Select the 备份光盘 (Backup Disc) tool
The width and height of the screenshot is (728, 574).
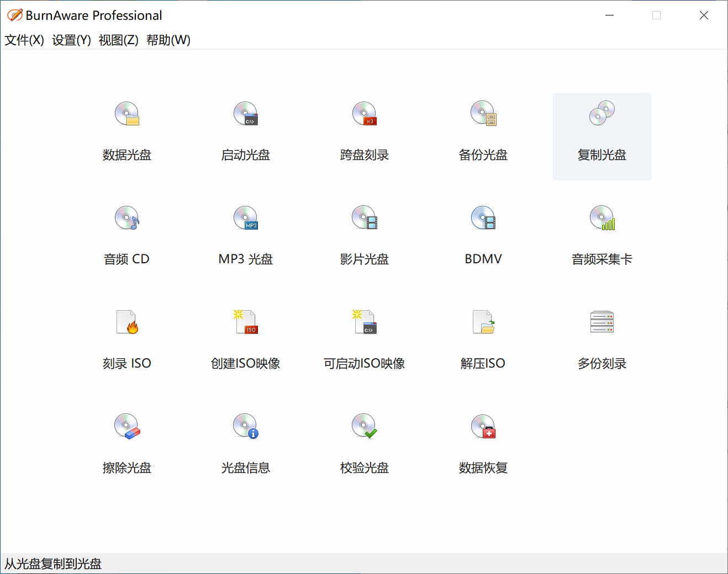coord(483,132)
